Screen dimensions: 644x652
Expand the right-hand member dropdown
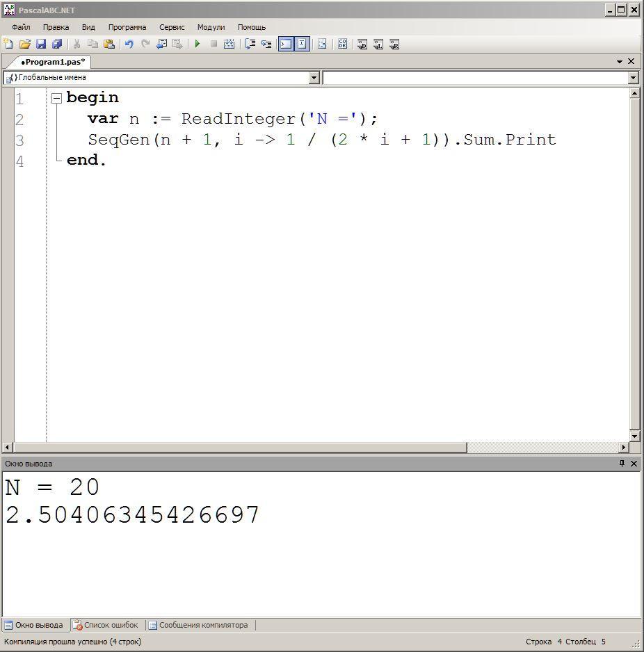[x=633, y=77]
